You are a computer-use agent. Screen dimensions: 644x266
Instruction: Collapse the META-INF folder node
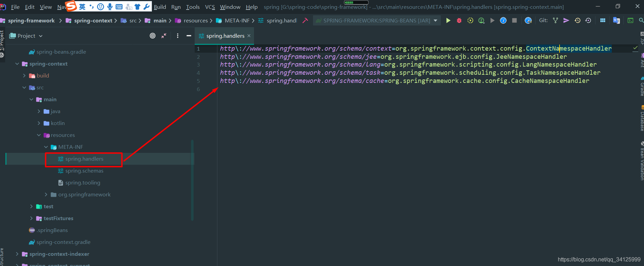(46, 147)
